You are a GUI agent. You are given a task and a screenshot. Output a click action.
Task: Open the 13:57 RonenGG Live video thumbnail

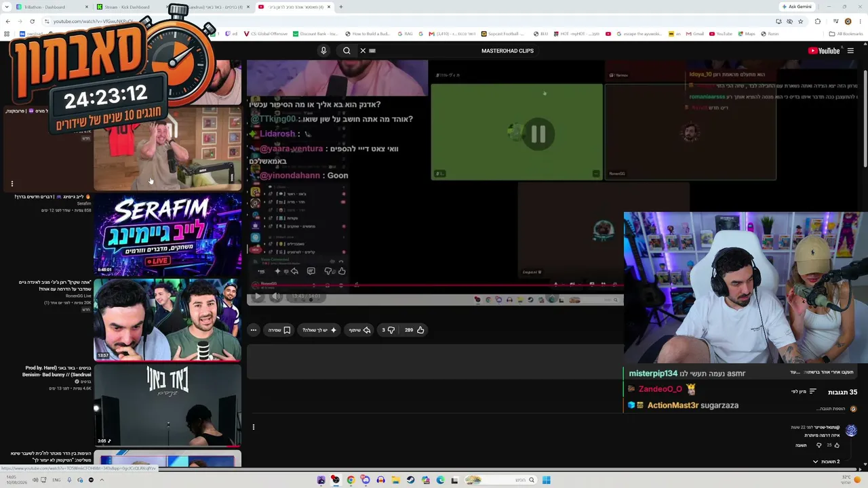pos(167,319)
